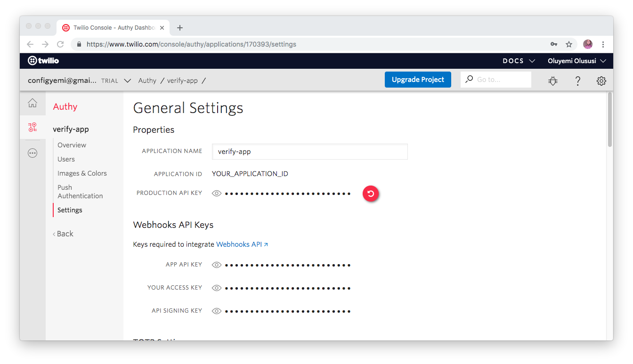Click the Twilio logo in header
This screenshot has height=364, width=633.
coord(43,61)
